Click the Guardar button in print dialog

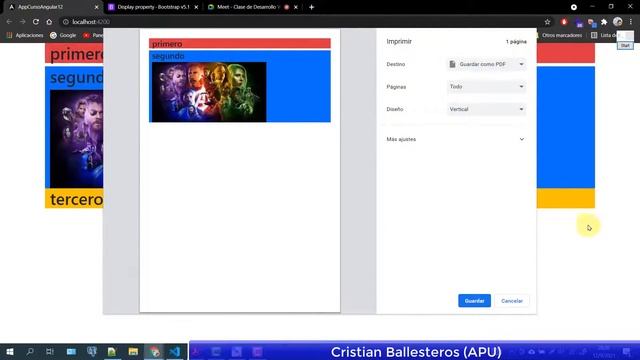pos(474,301)
